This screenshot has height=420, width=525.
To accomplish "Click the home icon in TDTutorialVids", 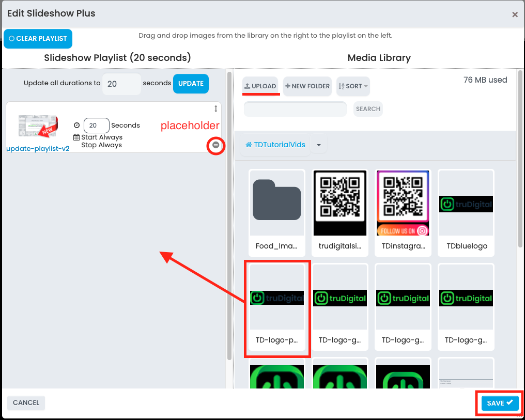I will click(x=249, y=145).
